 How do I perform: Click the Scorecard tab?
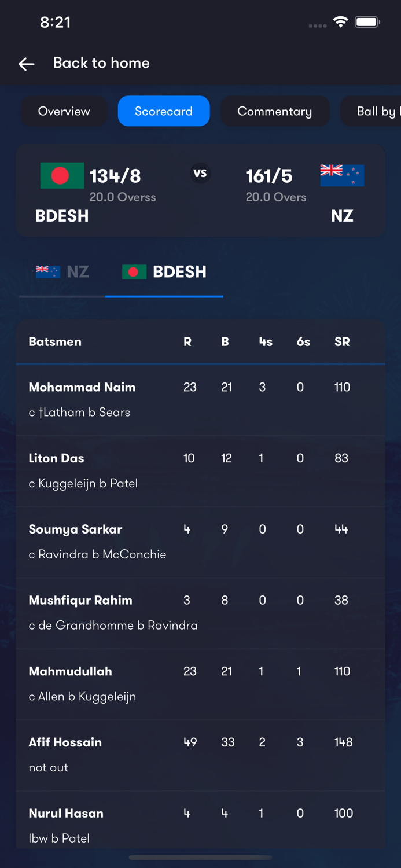pyautogui.click(x=164, y=111)
